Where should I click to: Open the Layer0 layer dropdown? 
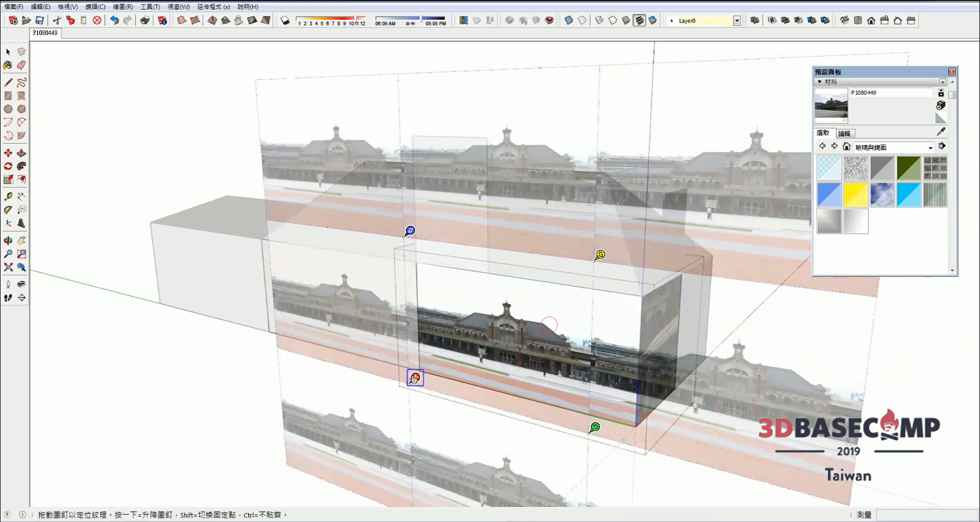[x=737, y=20]
